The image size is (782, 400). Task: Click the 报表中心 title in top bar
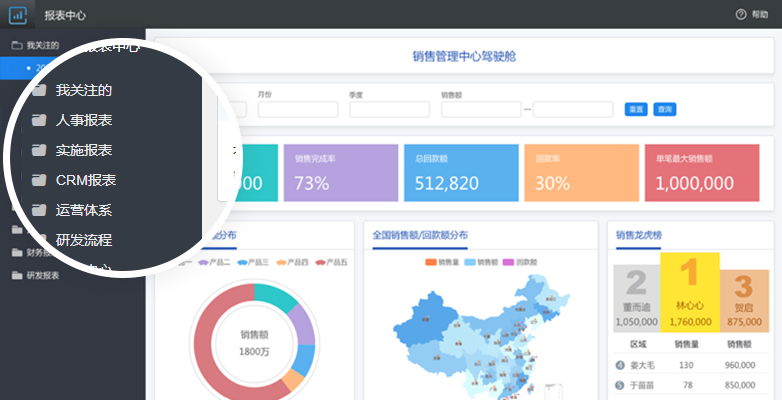point(65,15)
